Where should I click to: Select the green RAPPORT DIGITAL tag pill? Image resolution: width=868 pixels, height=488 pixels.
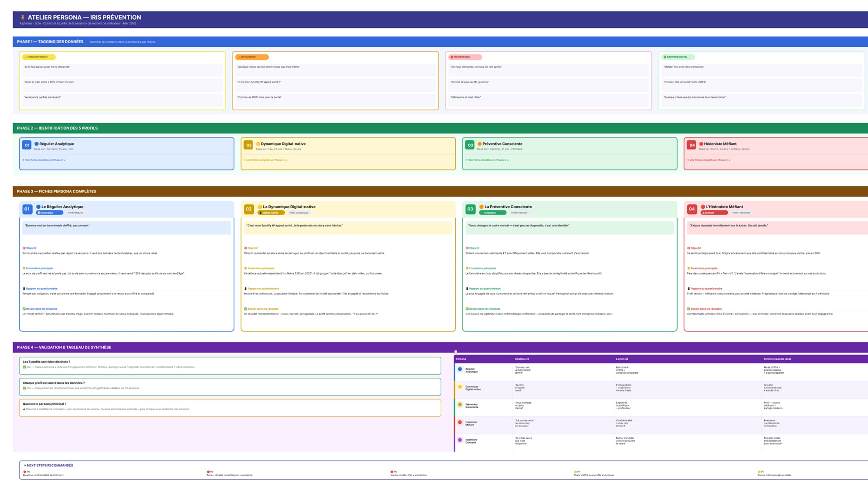(x=678, y=57)
